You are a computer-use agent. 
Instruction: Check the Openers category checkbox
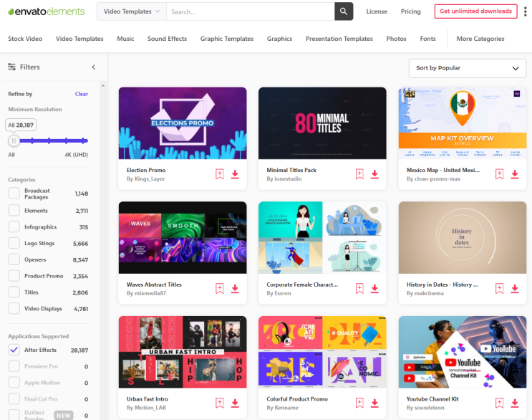pos(14,259)
